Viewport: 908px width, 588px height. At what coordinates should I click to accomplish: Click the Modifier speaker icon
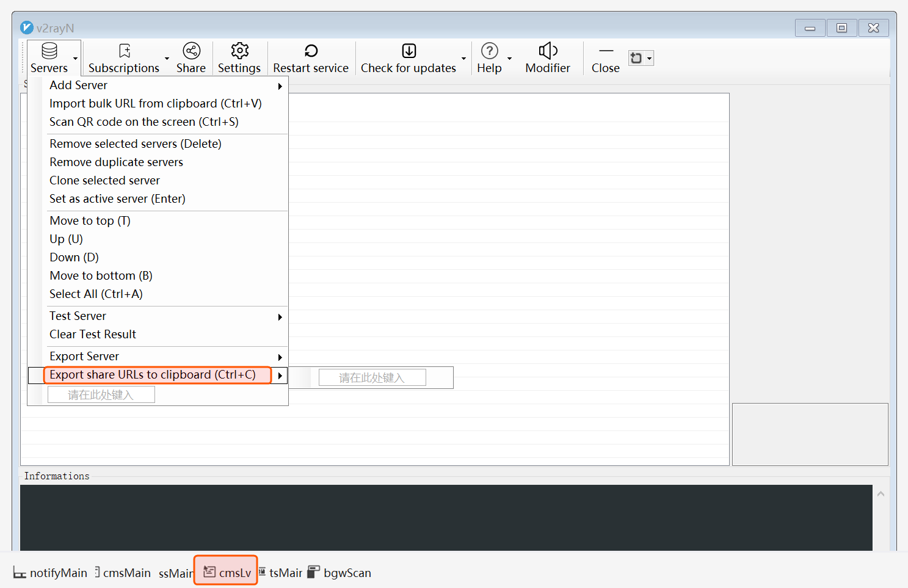point(548,51)
